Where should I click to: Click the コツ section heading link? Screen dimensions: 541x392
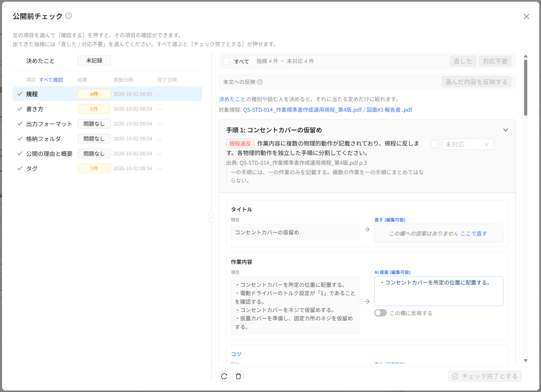[x=236, y=354]
